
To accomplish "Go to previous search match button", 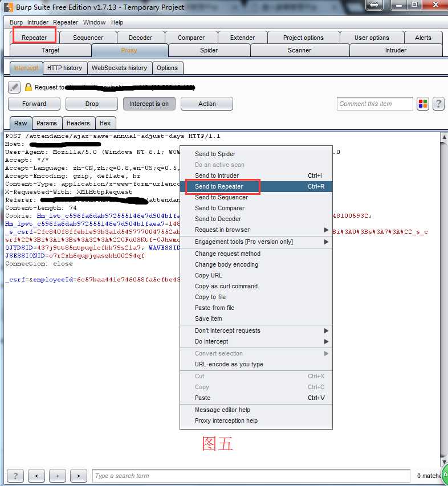I will (36, 476).
